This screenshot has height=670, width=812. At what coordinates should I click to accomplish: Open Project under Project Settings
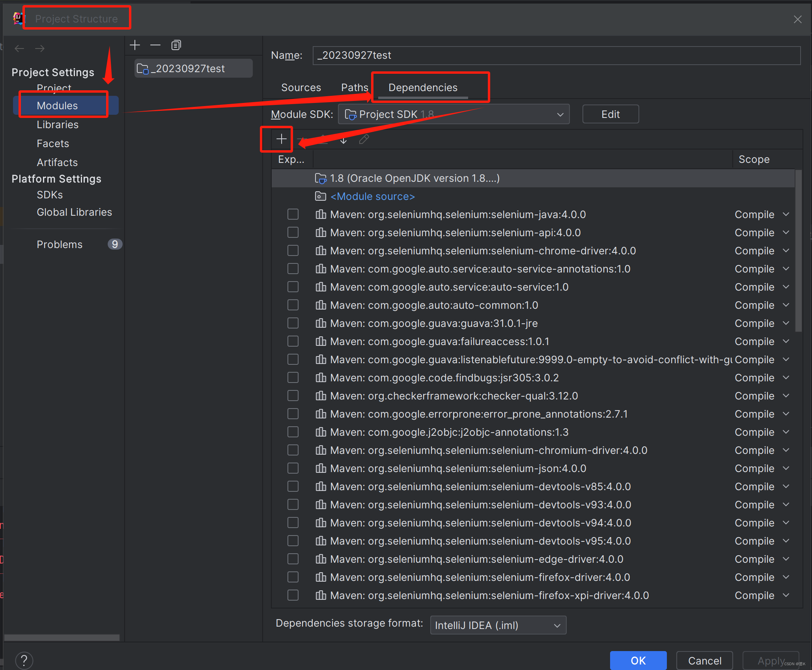(54, 88)
